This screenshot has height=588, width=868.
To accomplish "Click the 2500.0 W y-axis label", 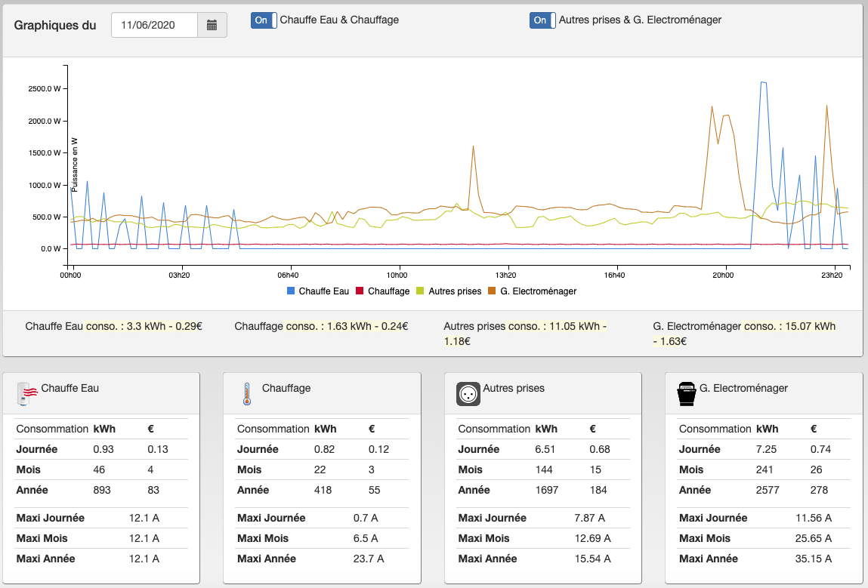I will [x=45, y=89].
